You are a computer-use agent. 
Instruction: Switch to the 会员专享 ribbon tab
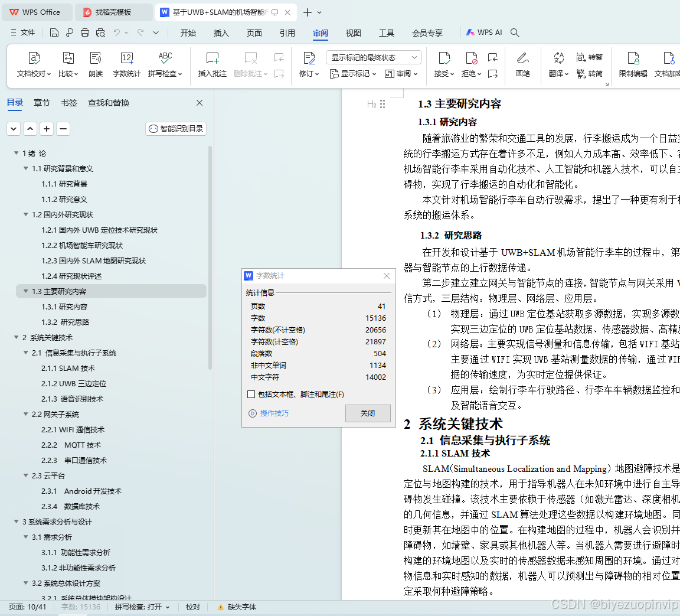pyautogui.click(x=427, y=33)
